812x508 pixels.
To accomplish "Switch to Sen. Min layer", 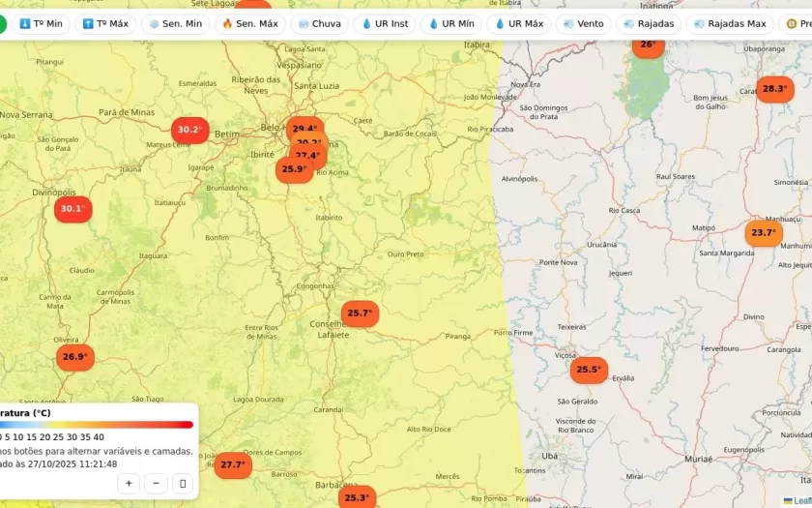I will pos(176,24).
